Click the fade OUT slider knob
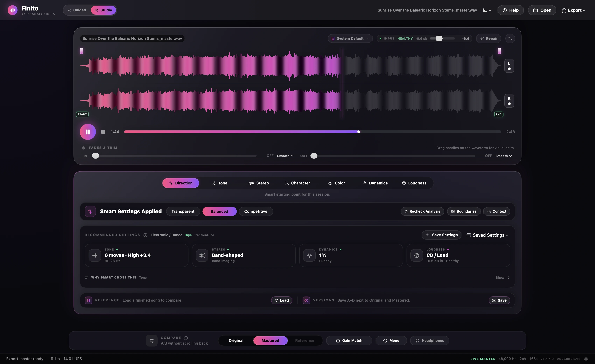595x364 pixels. point(314,156)
